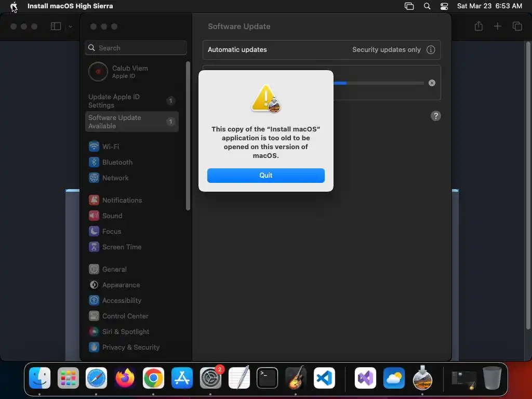532x399 pixels.
Task: Open Siri & Spotlight settings
Action: pos(131,332)
